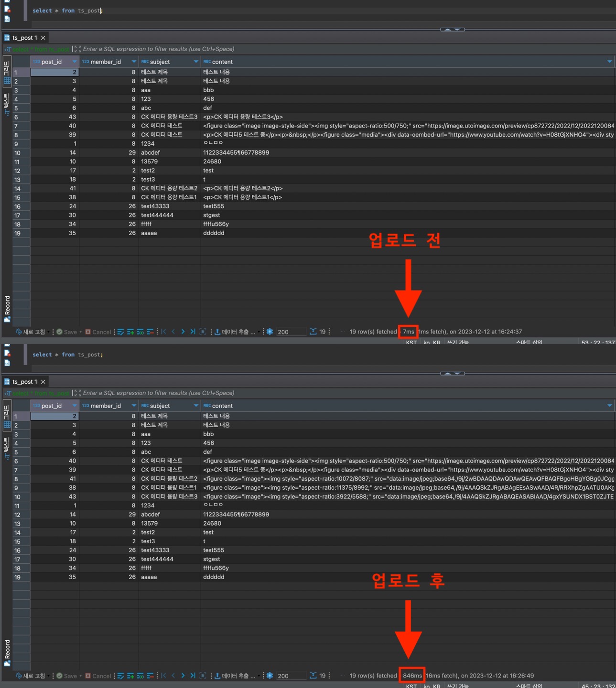Click duplicate row icon in the 16:24:37 panel toolbar
Image resolution: width=616 pixels, height=688 pixels.
point(140,332)
